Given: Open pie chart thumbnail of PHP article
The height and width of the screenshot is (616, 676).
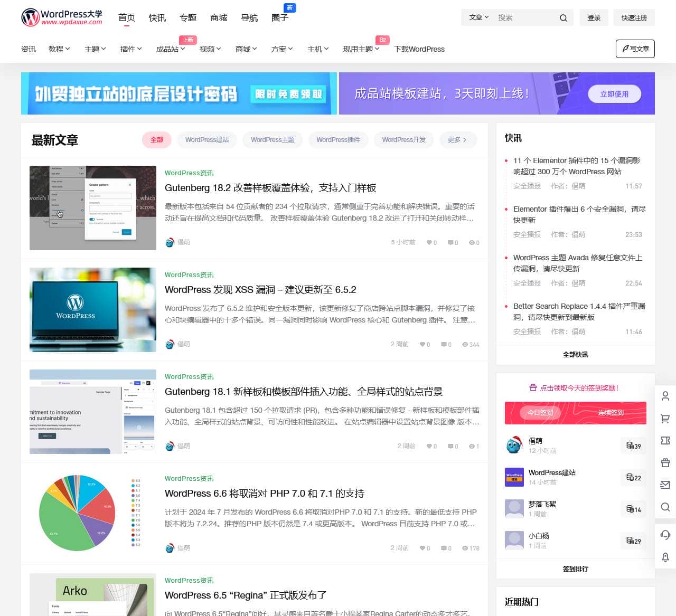Looking at the screenshot, I should pyautogui.click(x=93, y=514).
